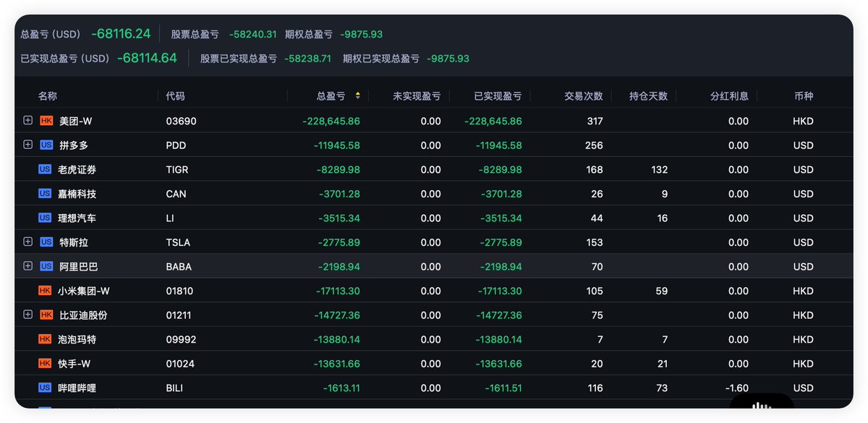Viewport: 868px width, 423px height.
Task: Click the 已实现盈亏 column header
Action: pos(498,96)
